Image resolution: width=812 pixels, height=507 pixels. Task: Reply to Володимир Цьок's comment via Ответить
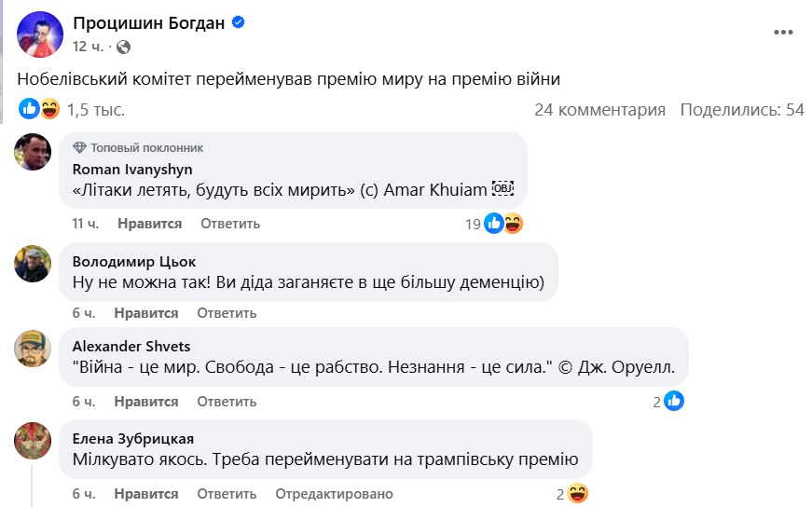(x=227, y=313)
